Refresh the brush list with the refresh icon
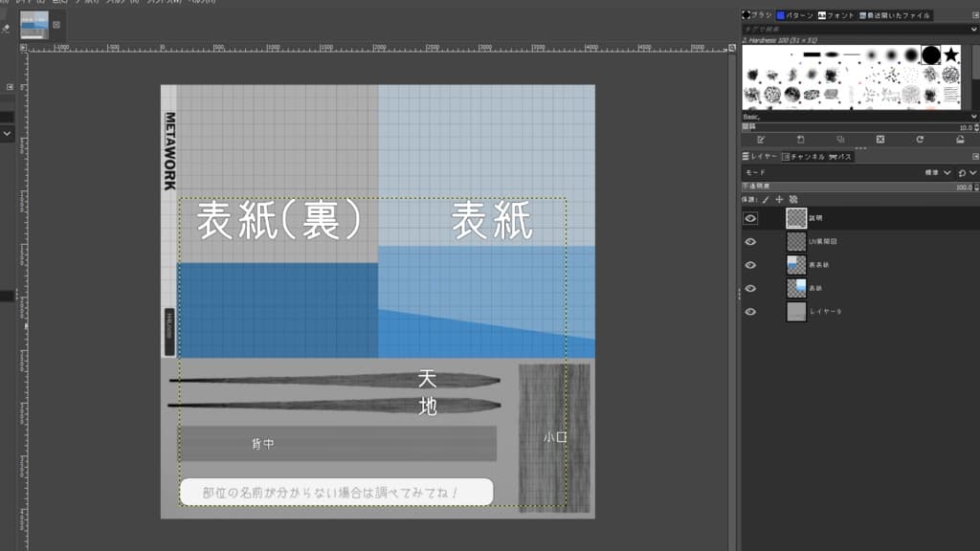This screenshot has height=551, width=980. pyautogui.click(x=921, y=140)
